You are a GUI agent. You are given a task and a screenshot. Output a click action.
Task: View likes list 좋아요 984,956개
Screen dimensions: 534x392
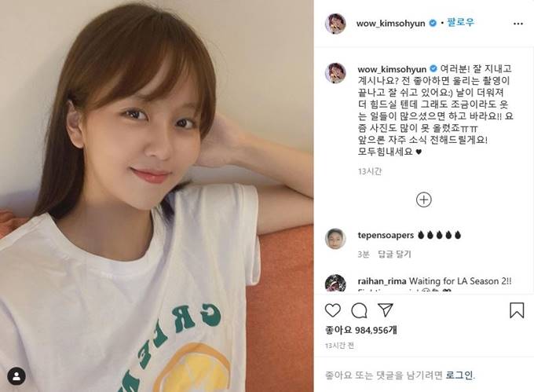361,330
